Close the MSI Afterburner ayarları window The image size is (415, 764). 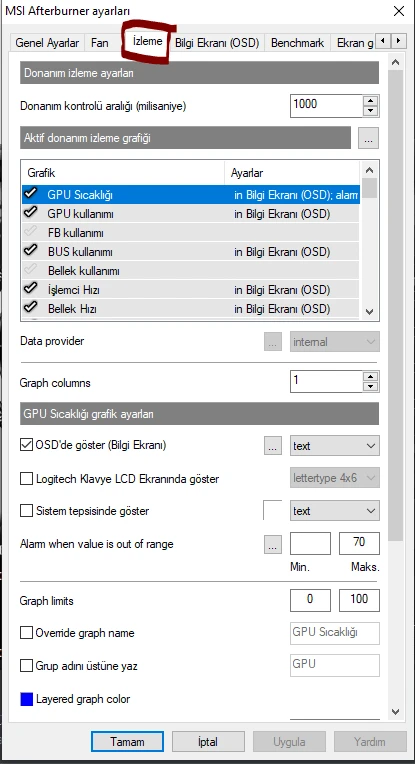pyautogui.click(x=398, y=11)
